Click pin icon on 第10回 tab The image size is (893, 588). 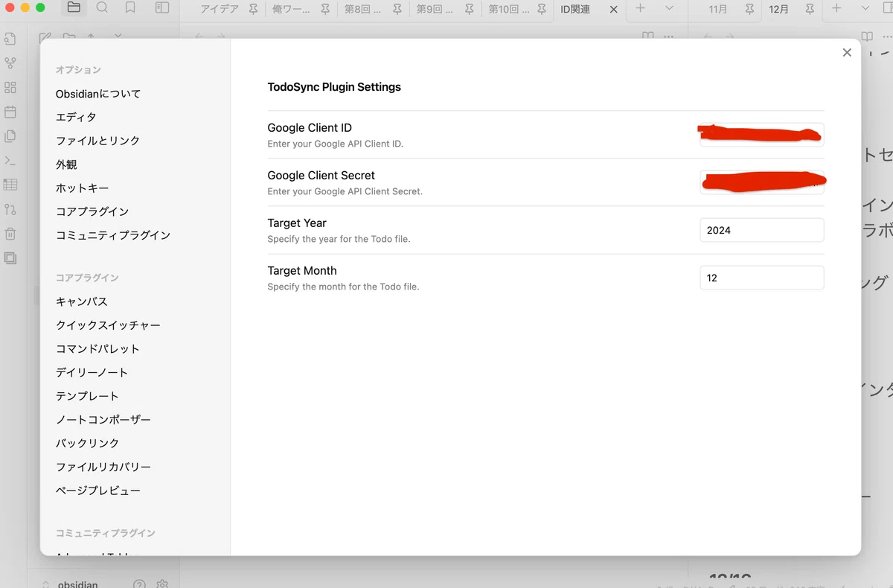pyautogui.click(x=541, y=9)
